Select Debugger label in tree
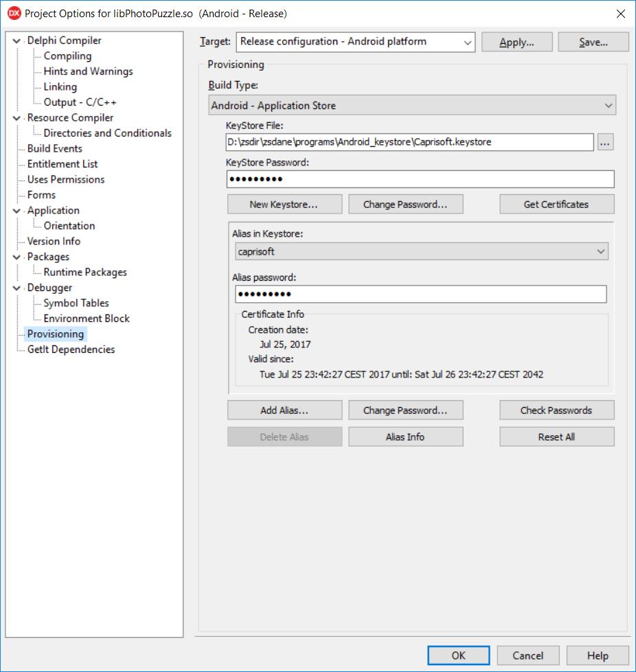636x672 pixels. tap(49, 287)
